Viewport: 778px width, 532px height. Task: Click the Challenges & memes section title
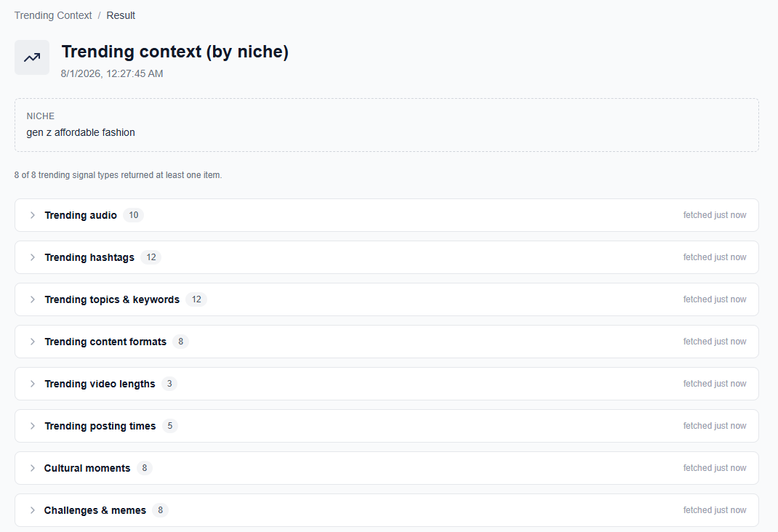tap(95, 510)
